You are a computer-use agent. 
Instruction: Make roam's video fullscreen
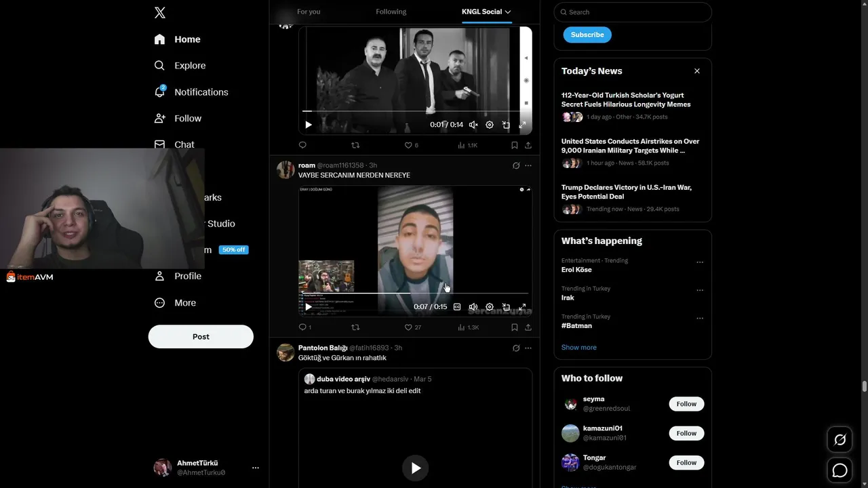(522, 307)
